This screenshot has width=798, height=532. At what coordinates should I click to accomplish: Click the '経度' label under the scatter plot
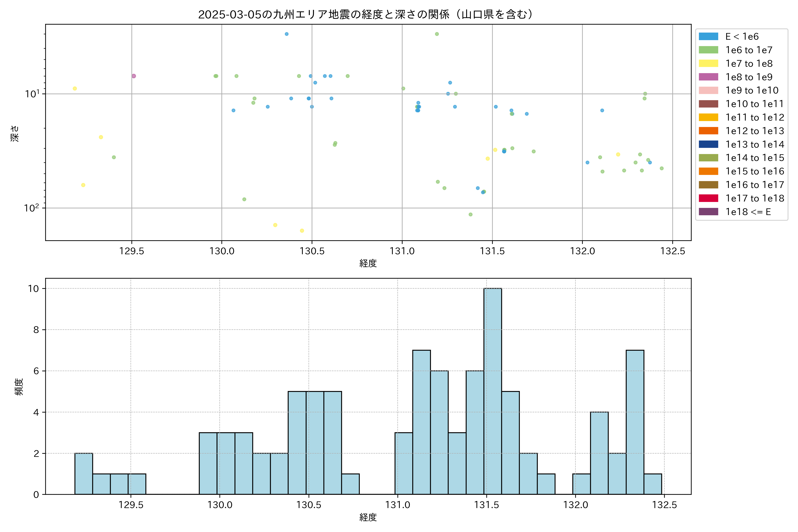[x=368, y=263]
